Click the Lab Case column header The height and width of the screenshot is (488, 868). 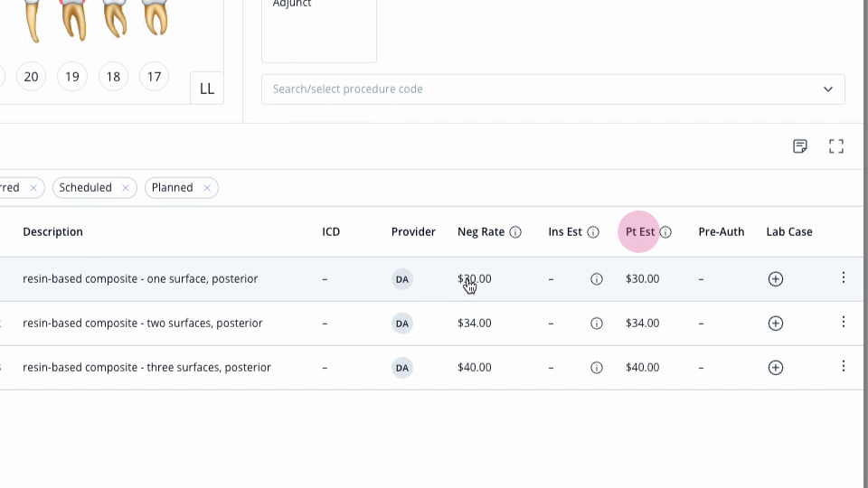click(789, 232)
